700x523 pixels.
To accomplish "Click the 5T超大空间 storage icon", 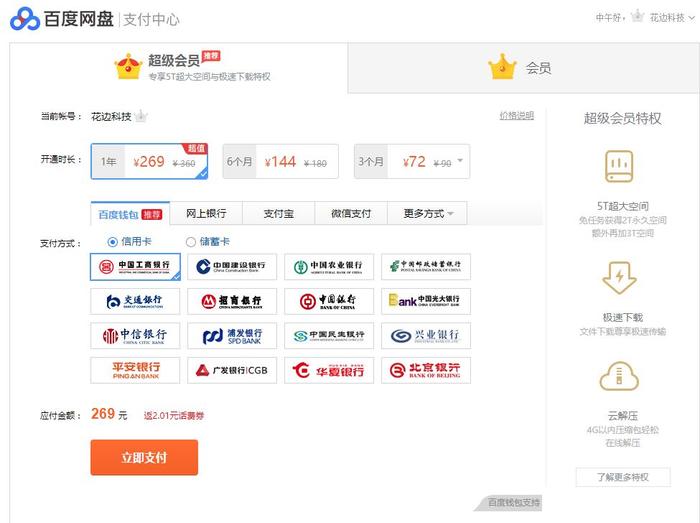I will 619,166.
